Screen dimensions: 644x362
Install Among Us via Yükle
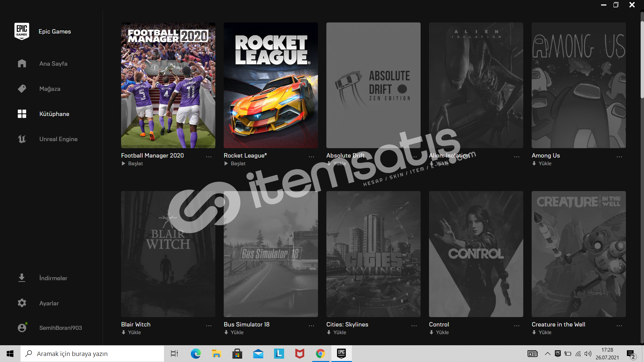coord(542,164)
